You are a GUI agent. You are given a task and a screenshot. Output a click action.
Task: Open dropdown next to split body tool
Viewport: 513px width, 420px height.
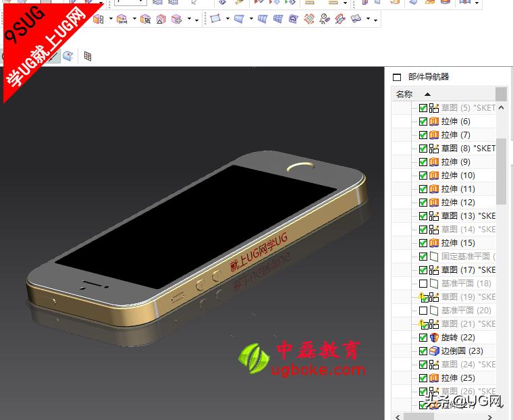[x=111, y=19]
